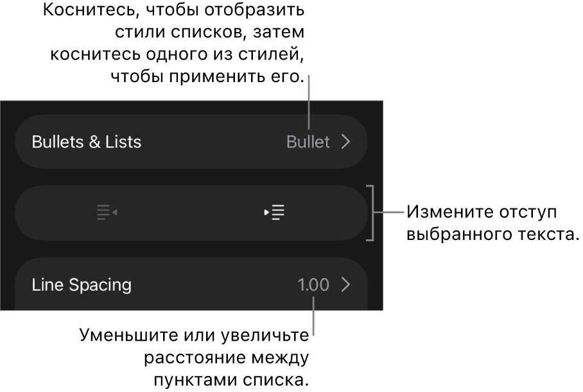This screenshot has width=583, height=392.
Task: Expand Line Spacing options with its chevron
Action: point(346,285)
